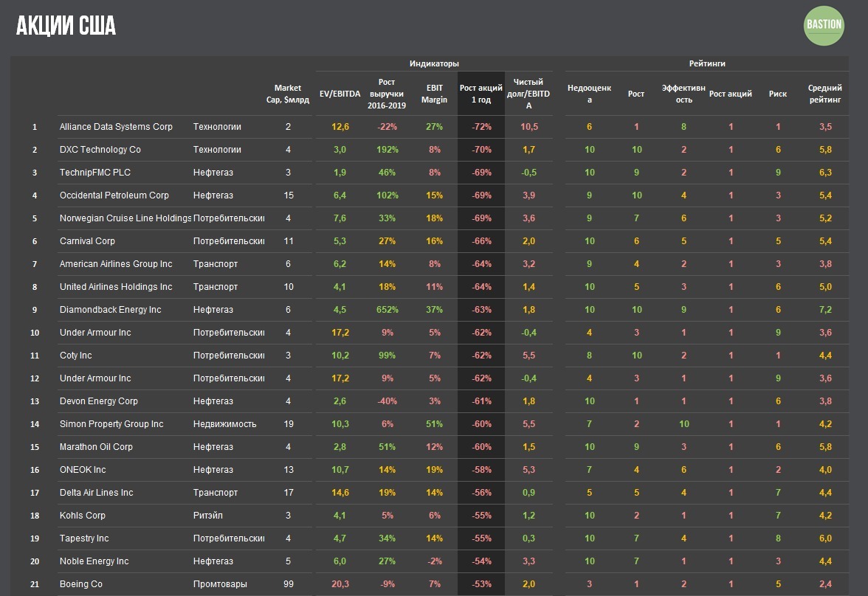
Task: Select the Рост выручки 2016-2019 header
Action: click(x=387, y=94)
